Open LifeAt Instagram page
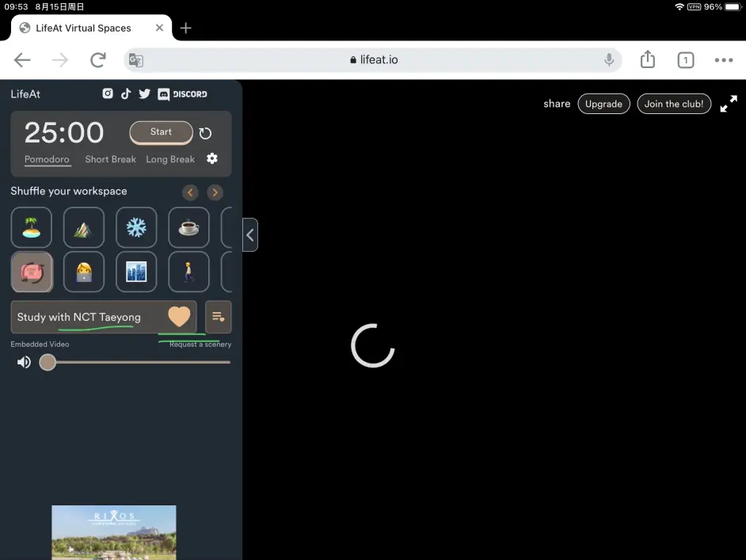Viewport: 746px width, 560px height. coord(108,93)
